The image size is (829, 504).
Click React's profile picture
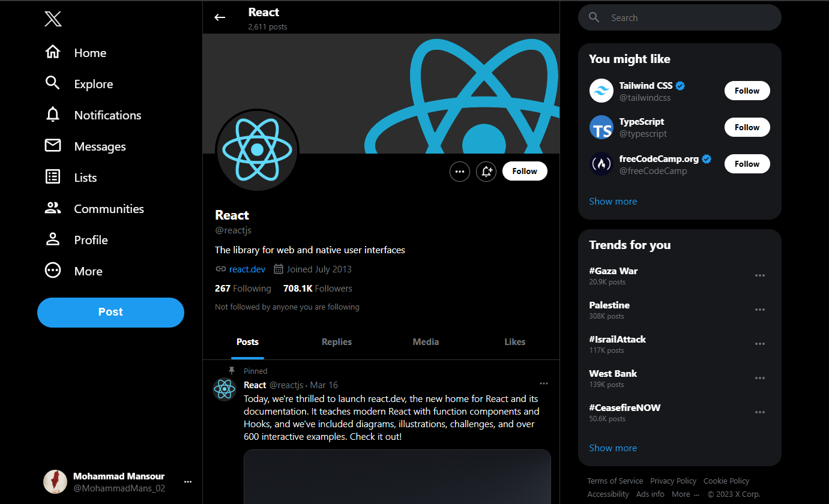click(257, 150)
